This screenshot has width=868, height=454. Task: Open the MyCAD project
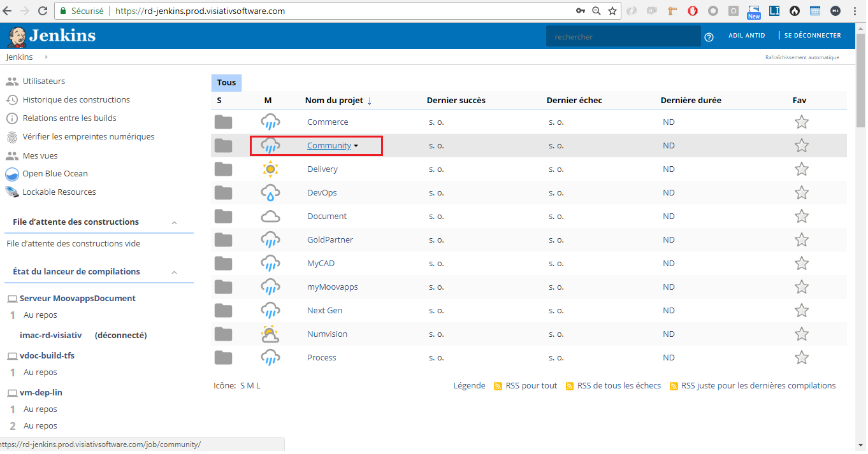pos(321,264)
